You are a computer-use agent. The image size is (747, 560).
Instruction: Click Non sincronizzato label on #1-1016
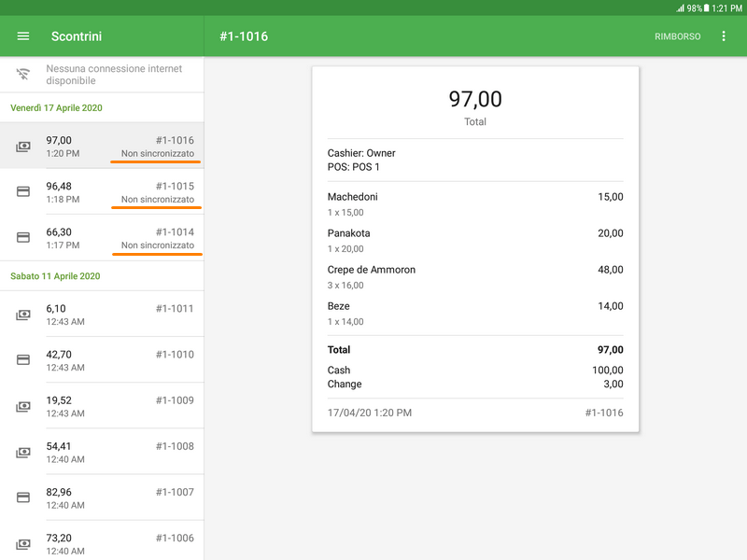pos(158,153)
